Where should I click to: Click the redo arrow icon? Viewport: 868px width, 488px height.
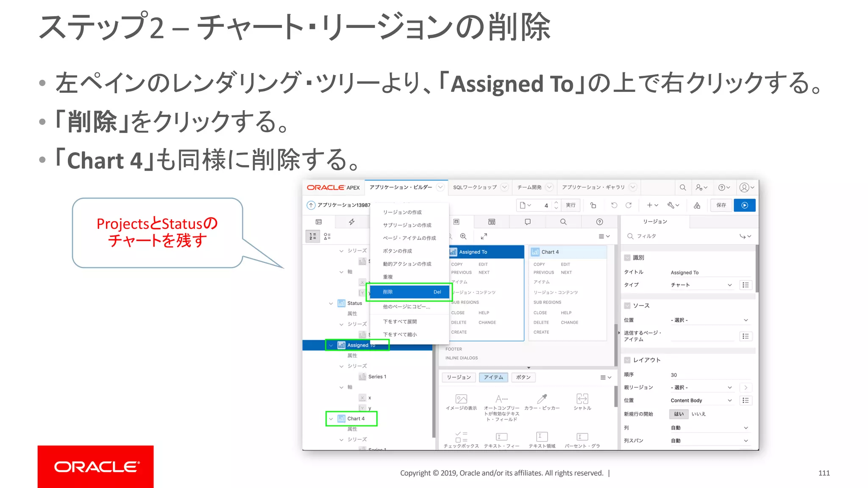629,205
